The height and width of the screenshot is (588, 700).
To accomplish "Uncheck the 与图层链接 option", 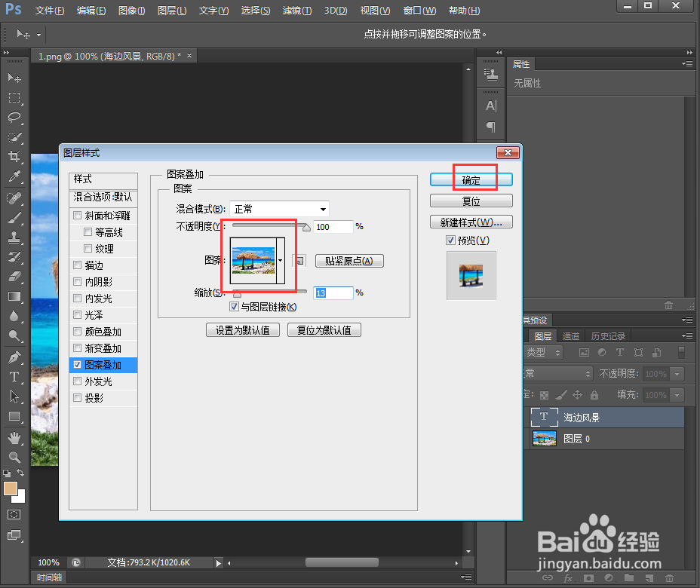I will point(235,306).
